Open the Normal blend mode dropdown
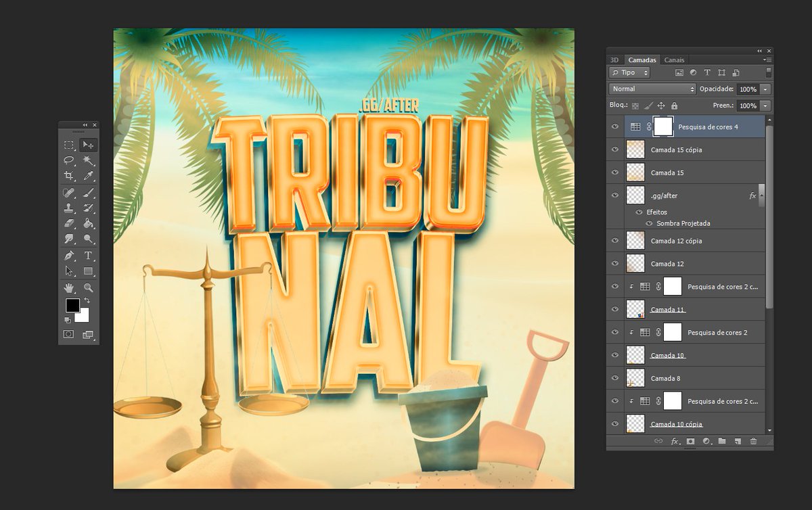 [652, 89]
